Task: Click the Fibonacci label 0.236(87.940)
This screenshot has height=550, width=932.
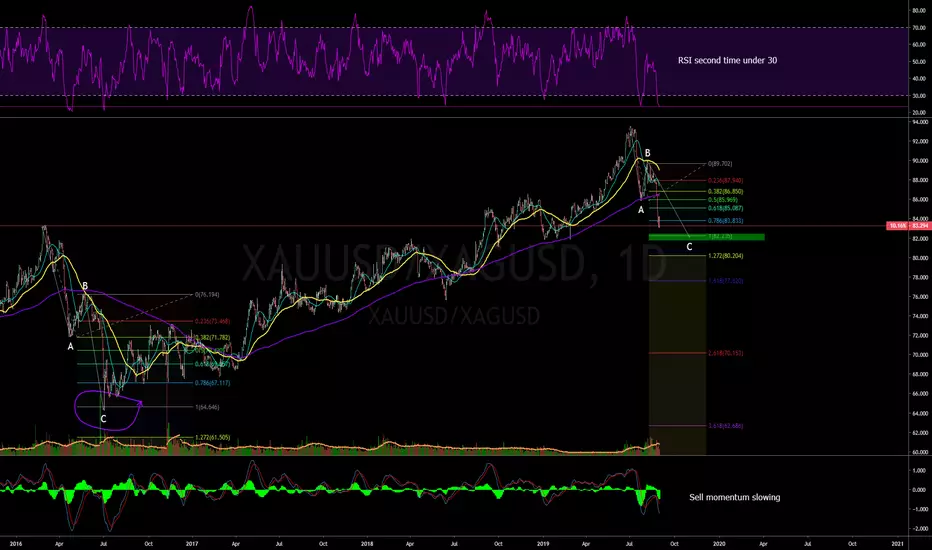Action: (x=725, y=180)
